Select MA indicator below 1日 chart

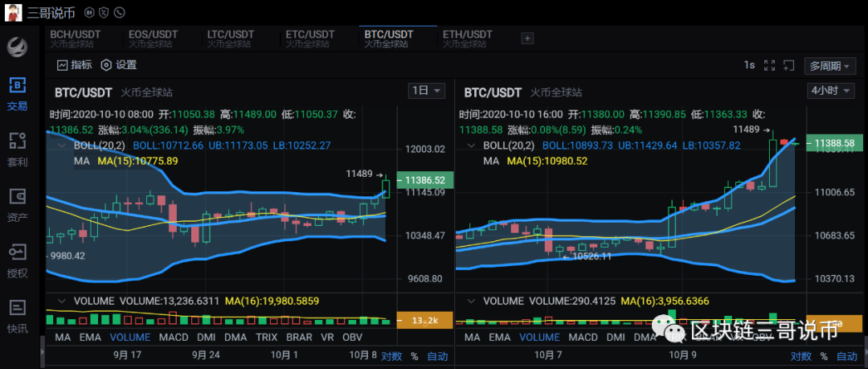(x=63, y=337)
